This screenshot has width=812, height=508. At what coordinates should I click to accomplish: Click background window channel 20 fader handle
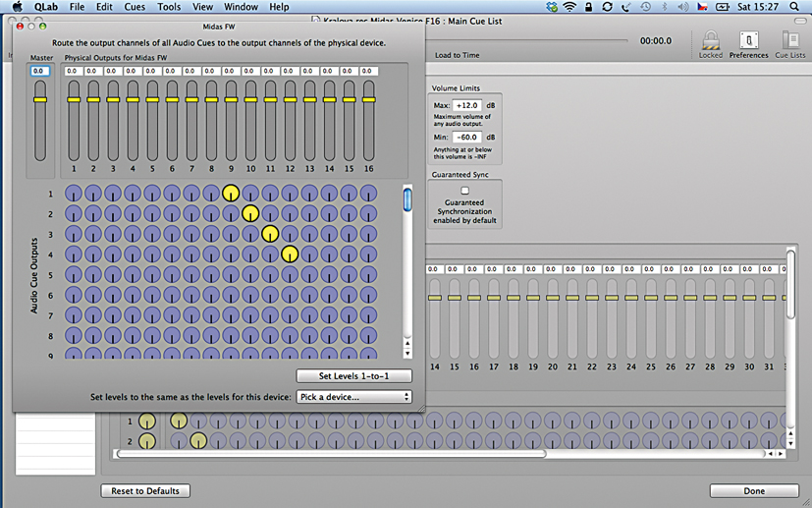click(553, 298)
